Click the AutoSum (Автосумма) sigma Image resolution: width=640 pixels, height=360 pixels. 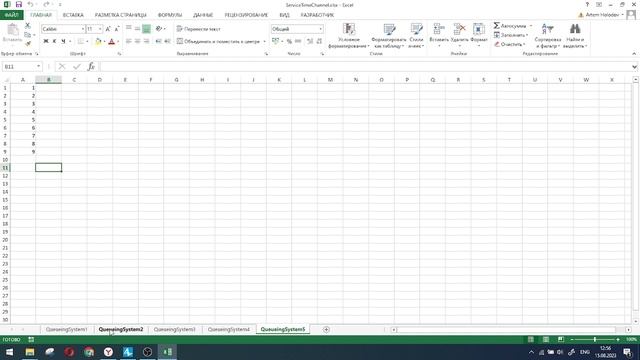[x=496, y=26]
